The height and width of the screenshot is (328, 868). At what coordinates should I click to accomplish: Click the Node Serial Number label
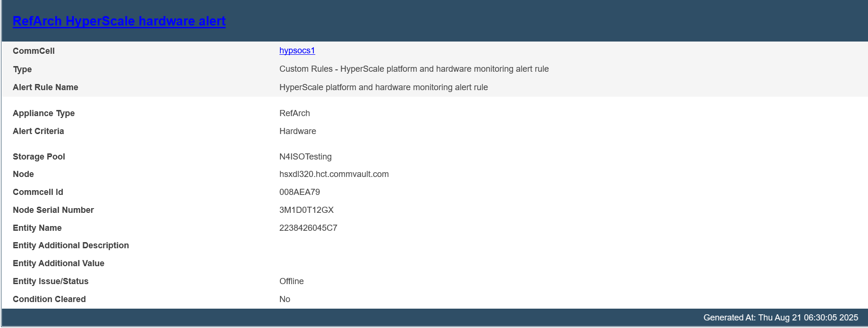point(53,210)
